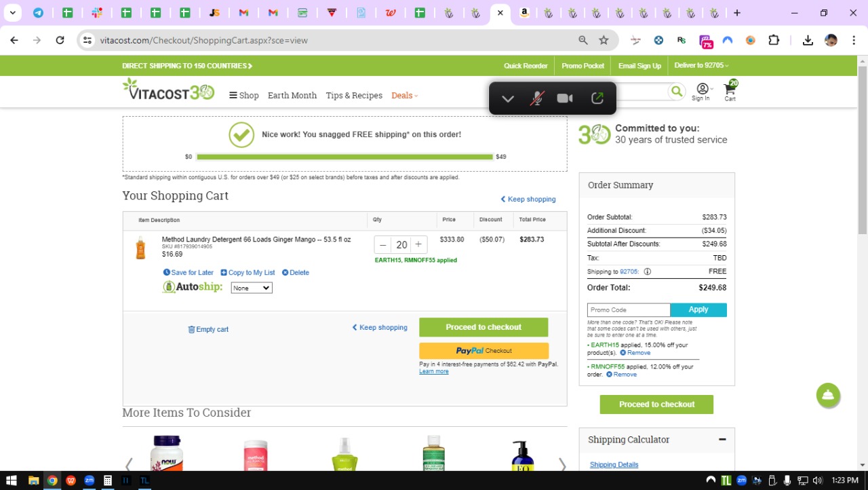Image resolution: width=868 pixels, height=490 pixels.
Task: Unmute the microphone in meeting toolbar
Action: [536, 98]
